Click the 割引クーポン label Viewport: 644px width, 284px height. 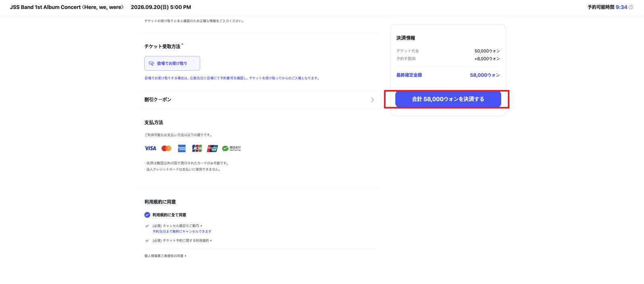click(158, 100)
